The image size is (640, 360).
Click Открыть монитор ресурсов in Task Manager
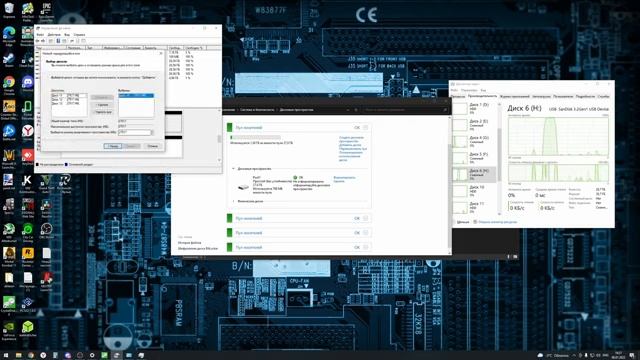point(497,222)
